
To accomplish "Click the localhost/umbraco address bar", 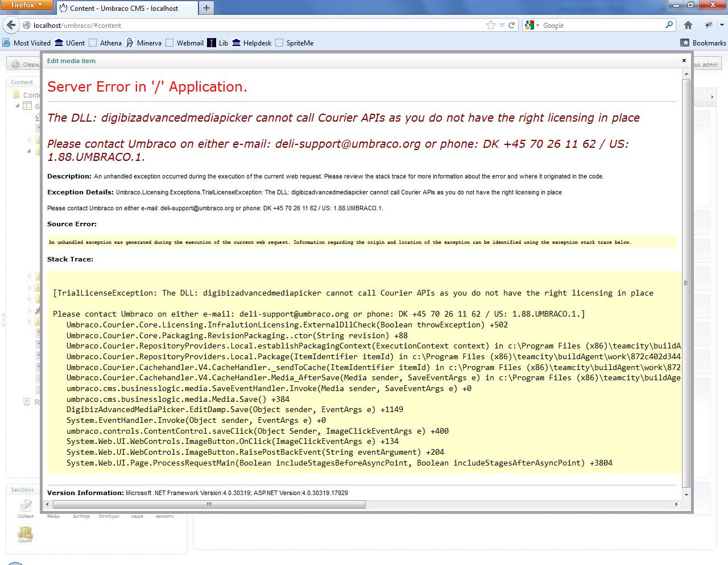I will coord(256,25).
